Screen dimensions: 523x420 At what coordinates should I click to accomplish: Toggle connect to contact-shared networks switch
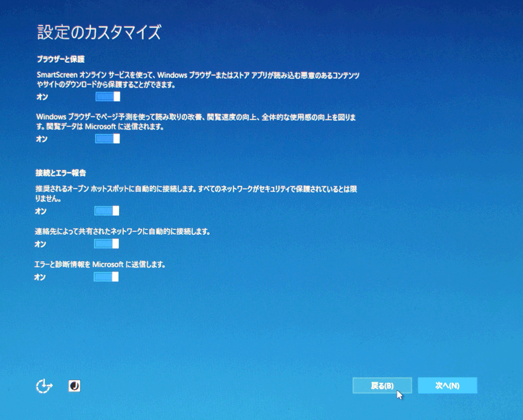tap(107, 244)
